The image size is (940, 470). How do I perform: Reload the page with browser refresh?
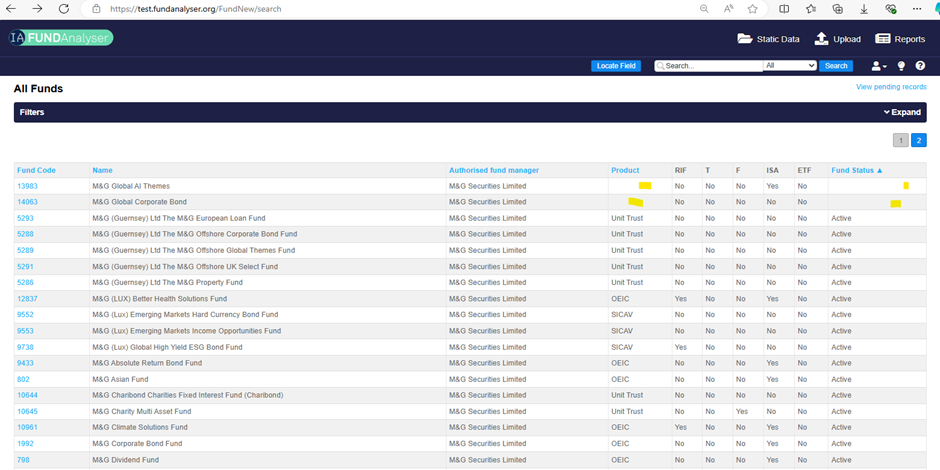64,8
